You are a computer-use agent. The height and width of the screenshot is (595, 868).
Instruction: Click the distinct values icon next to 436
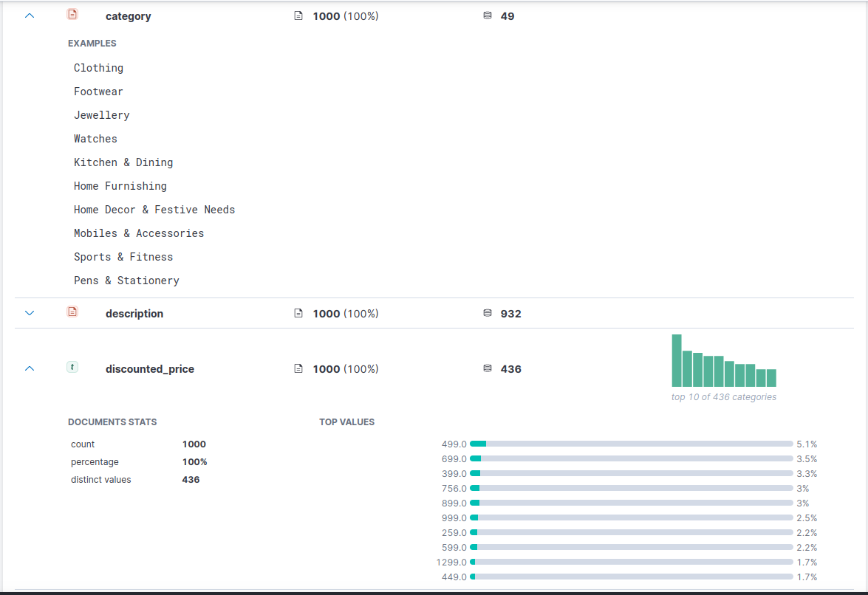click(488, 369)
